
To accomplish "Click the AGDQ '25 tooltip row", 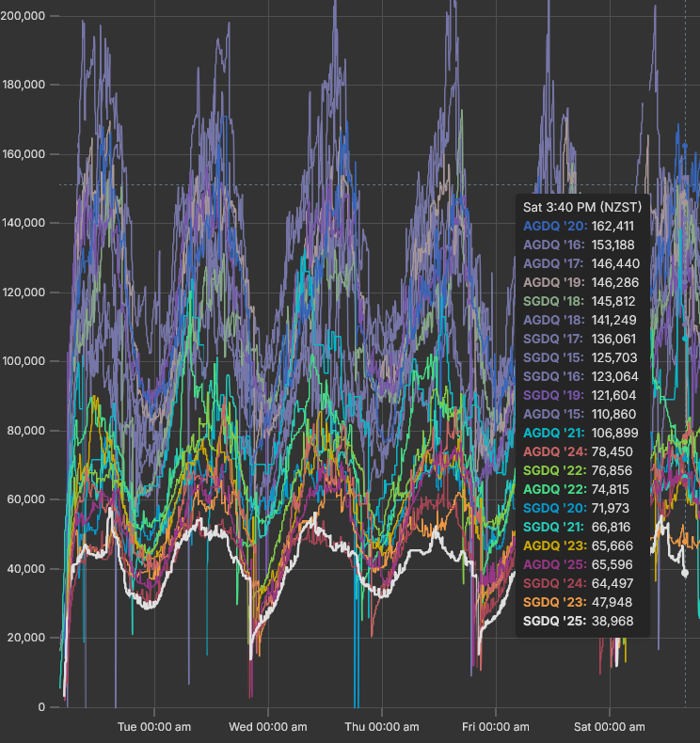I will [579, 564].
